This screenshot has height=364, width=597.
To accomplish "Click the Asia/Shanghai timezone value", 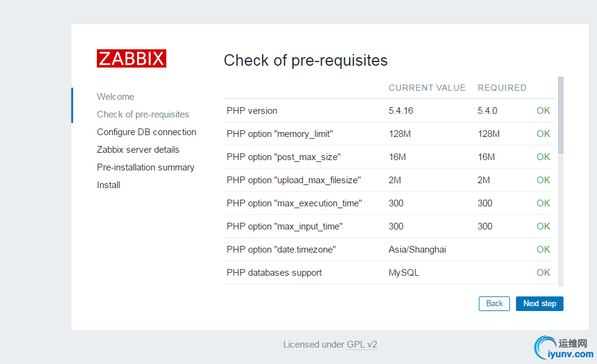I will (417, 250).
